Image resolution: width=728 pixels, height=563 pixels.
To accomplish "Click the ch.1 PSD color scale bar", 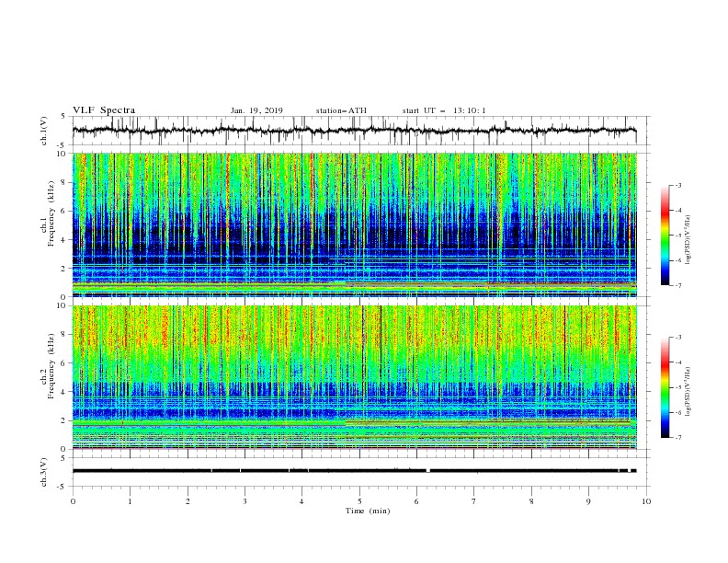I will point(665,236).
